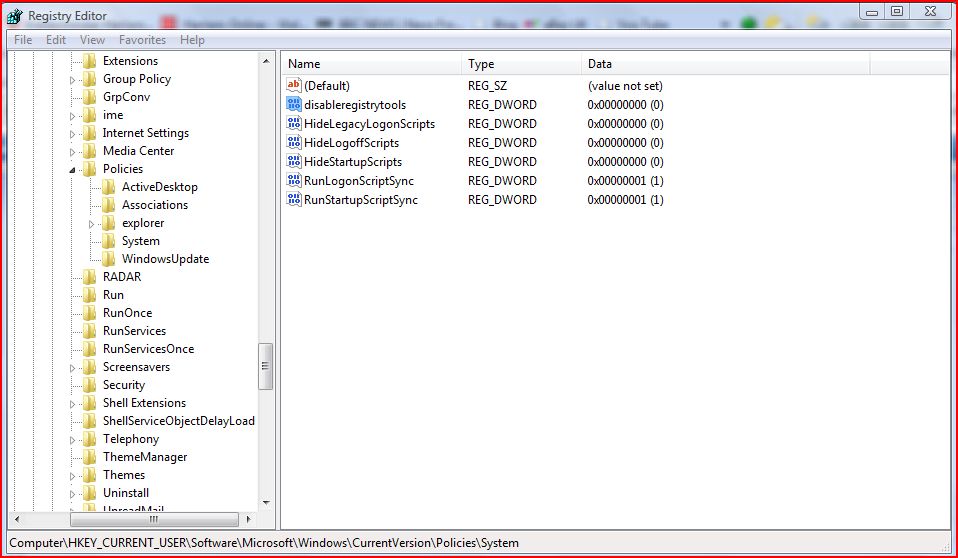Click the explorer folder icon
Image resolution: width=958 pixels, height=558 pixels.
pyautogui.click(x=109, y=222)
